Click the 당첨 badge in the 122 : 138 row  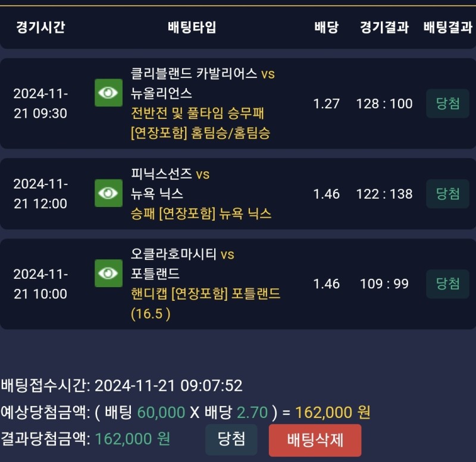click(448, 194)
